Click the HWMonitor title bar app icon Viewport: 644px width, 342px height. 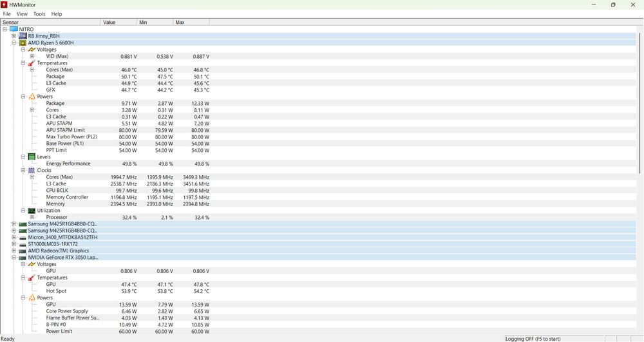pos(4,5)
